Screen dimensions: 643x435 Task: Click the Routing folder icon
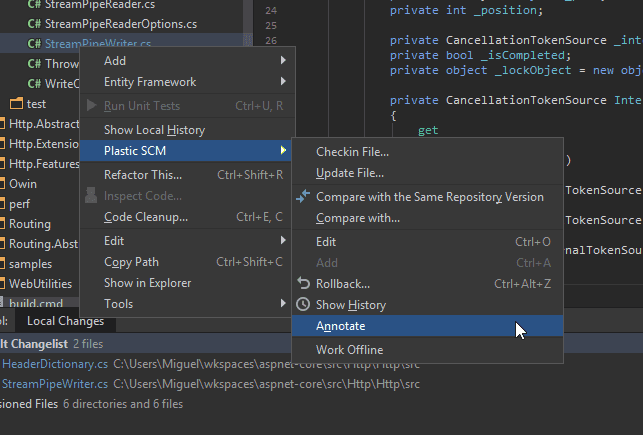(x=2, y=224)
